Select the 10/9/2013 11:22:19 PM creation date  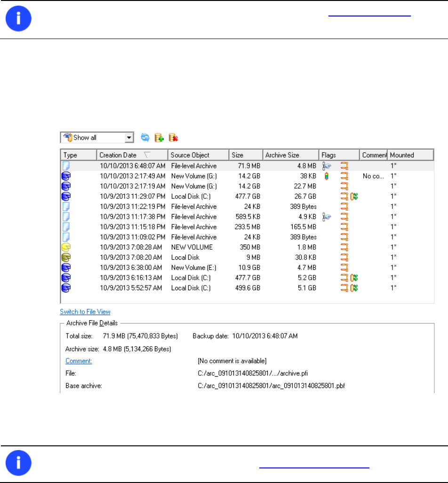click(x=133, y=206)
